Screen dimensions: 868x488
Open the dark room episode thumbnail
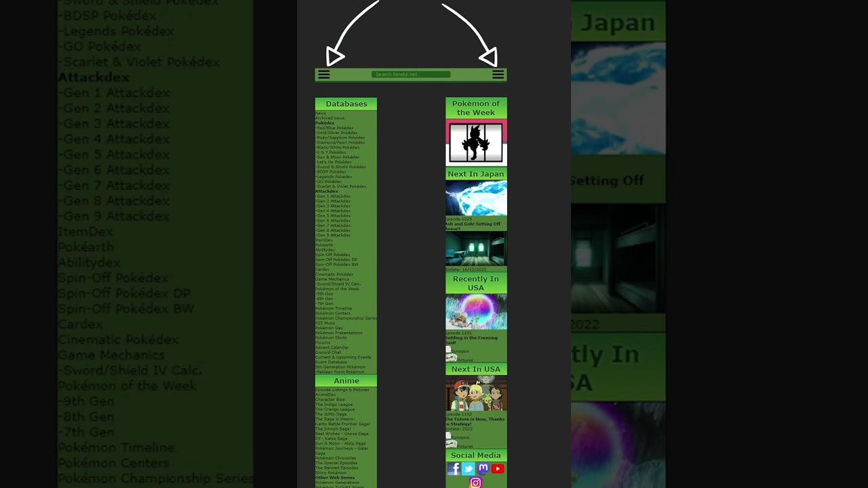click(x=476, y=249)
